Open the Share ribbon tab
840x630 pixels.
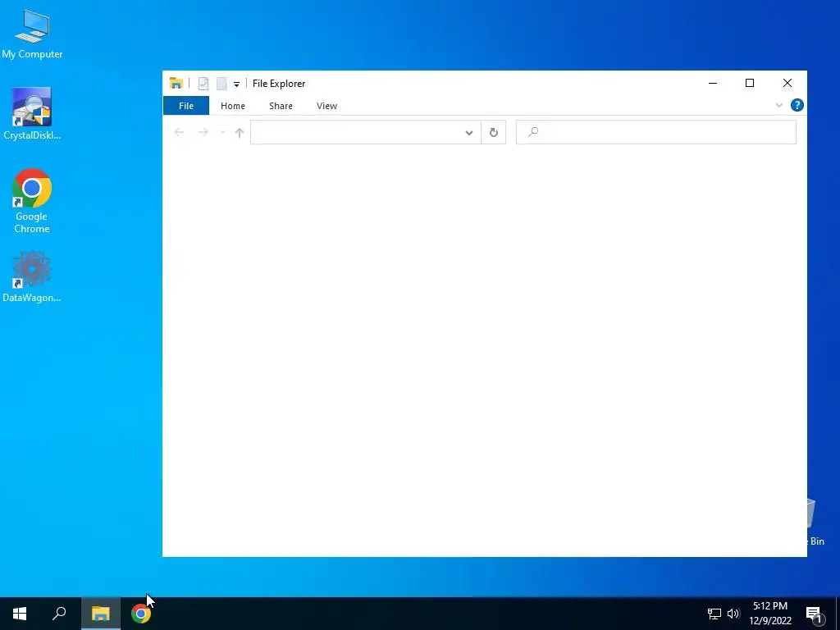tap(281, 106)
